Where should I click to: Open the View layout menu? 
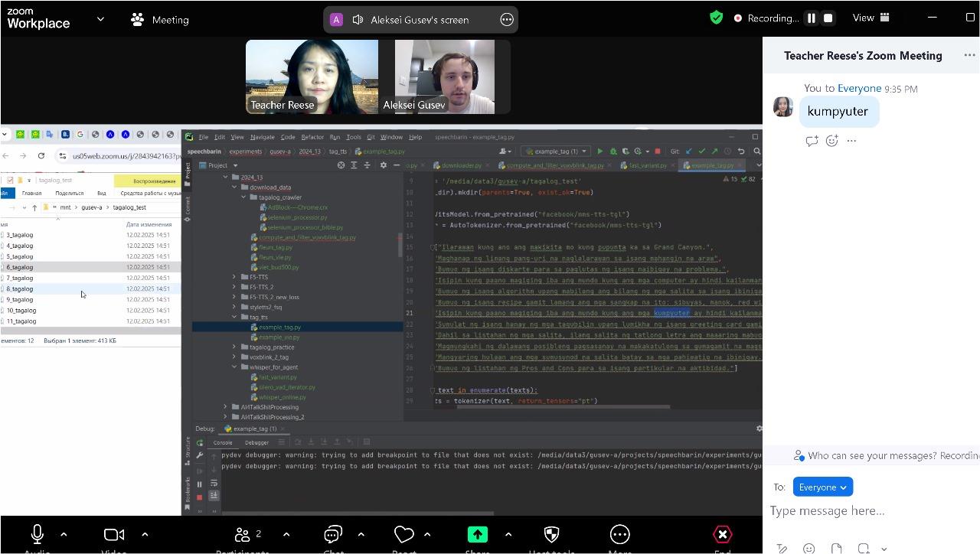point(871,18)
